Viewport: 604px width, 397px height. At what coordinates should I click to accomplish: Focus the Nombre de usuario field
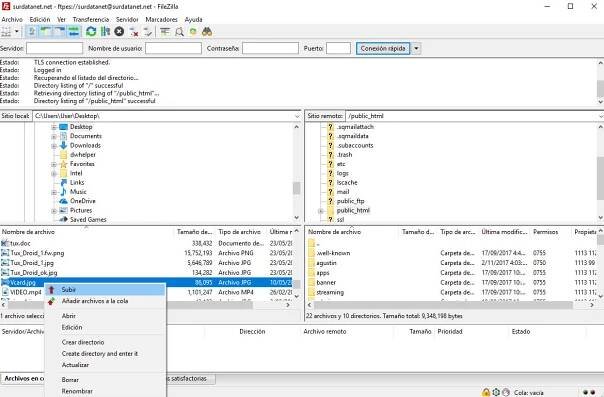(173, 48)
